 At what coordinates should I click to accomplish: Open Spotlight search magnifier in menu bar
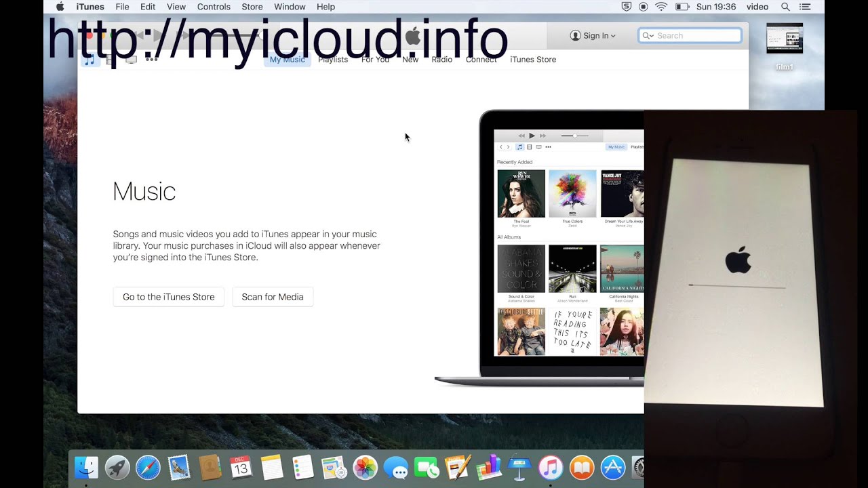[x=785, y=7]
